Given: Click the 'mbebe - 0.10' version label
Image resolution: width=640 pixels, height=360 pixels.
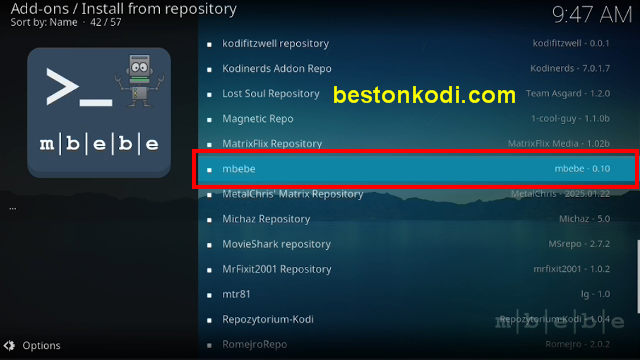Looking at the screenshot, I should [582, 169].
